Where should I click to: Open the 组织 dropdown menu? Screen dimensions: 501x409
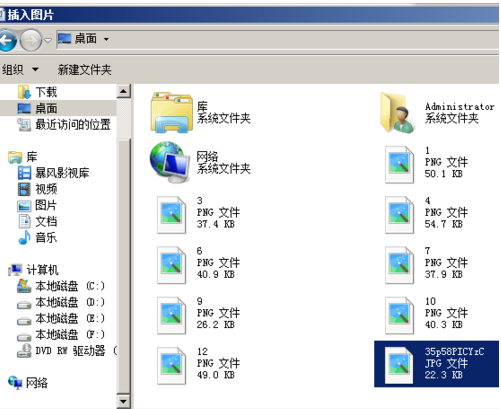pos(20,70)
